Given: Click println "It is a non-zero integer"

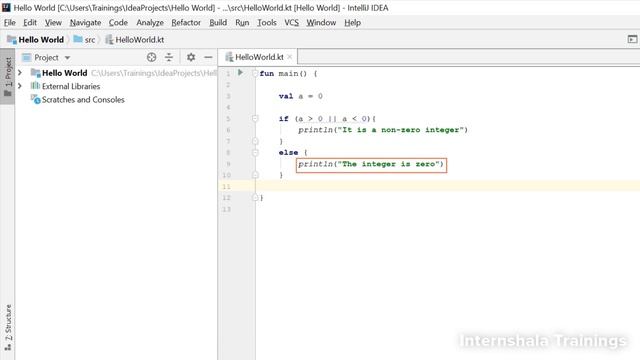Looking at the screenshot, I should coord(383,130).
